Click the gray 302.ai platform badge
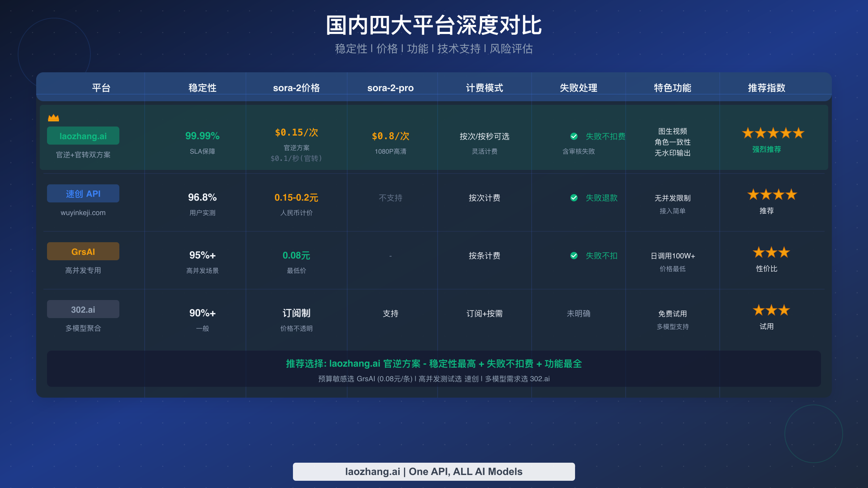This screenshot has height=488, width=868. point(83,309)
